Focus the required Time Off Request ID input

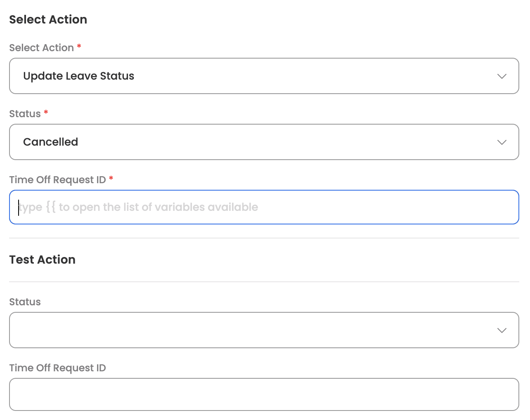coord(264,207)
